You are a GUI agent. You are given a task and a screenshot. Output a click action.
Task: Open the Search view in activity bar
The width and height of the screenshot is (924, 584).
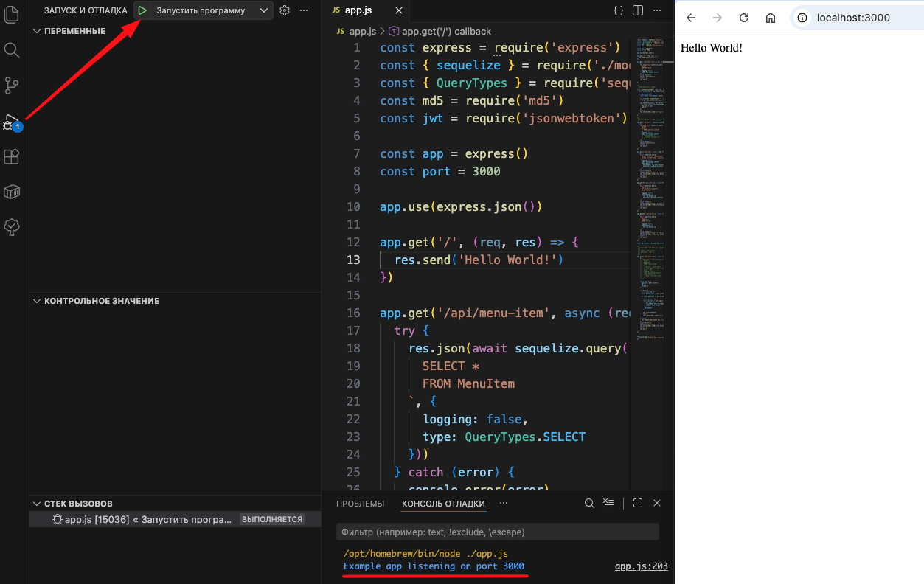(x=12, y=50)
